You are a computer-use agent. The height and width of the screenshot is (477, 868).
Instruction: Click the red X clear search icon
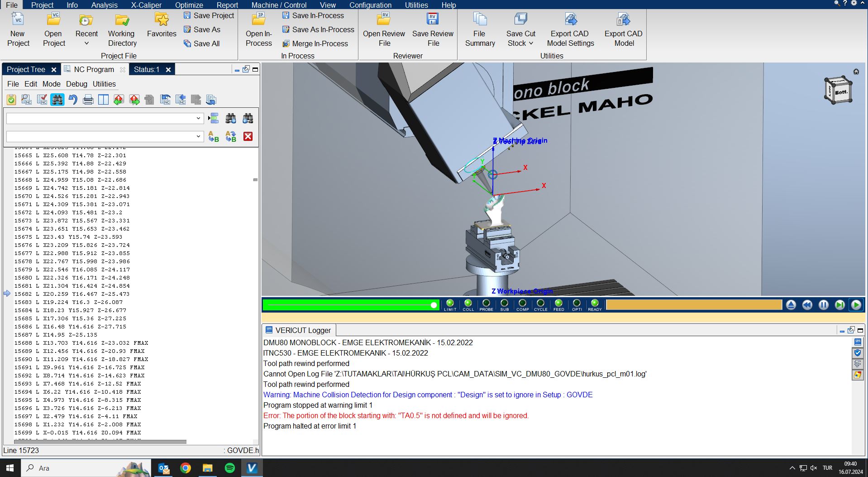click(248, 136)
